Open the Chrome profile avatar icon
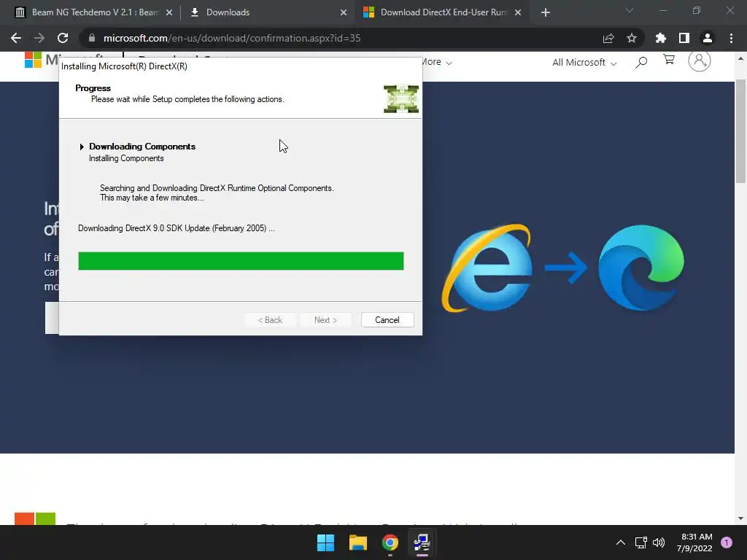This screenshot has height=560, width=747. pos(708,38)
